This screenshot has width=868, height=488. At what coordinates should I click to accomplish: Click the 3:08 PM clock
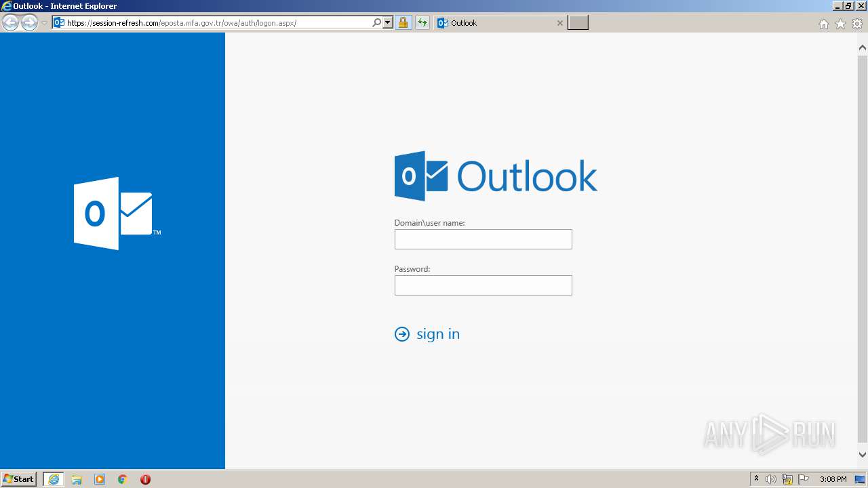833,479
